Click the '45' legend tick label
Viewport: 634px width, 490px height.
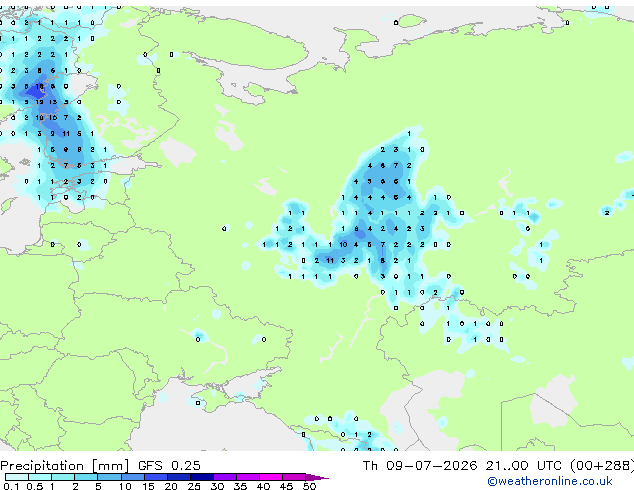click(287, 486)
